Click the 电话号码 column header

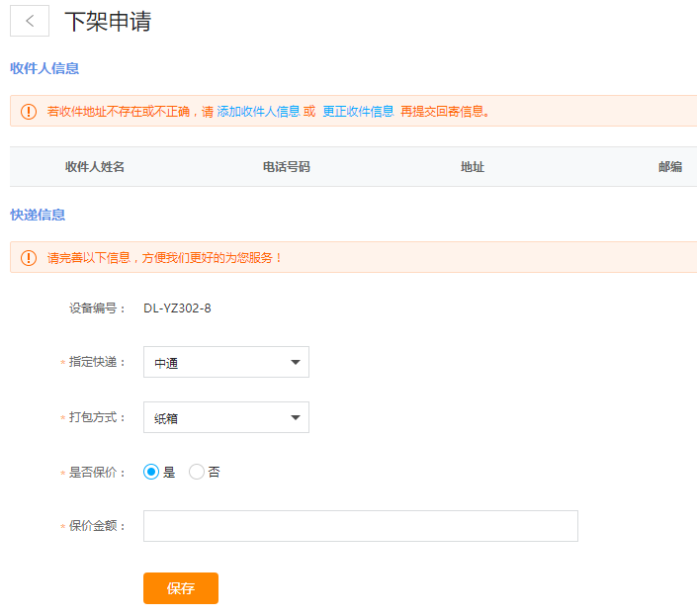(x=287, y=167)
